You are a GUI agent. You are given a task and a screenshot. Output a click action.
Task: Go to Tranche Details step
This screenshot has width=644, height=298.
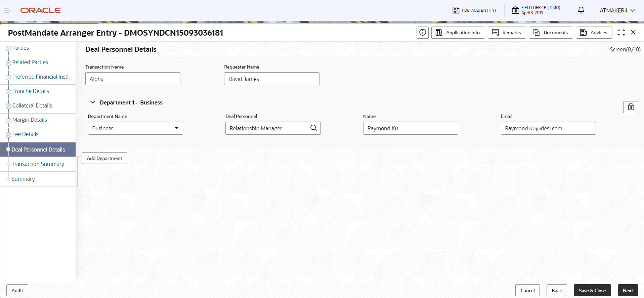(x=31, y=91)
